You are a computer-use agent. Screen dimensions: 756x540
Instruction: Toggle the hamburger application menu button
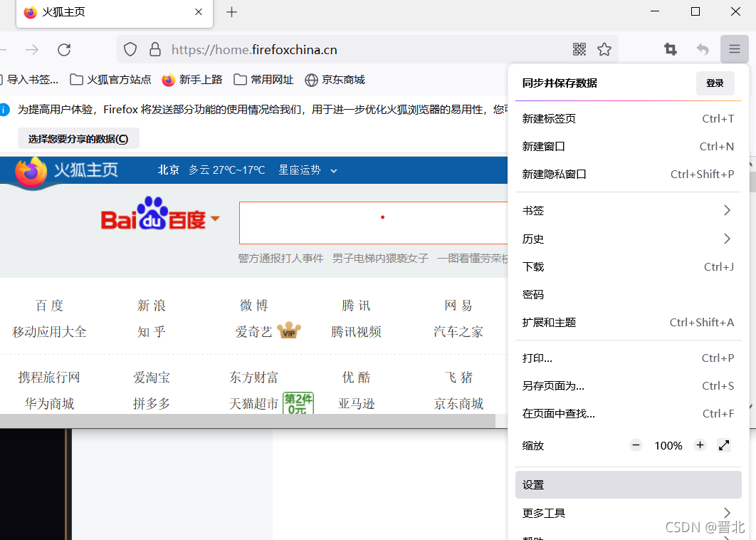[735, 49]
